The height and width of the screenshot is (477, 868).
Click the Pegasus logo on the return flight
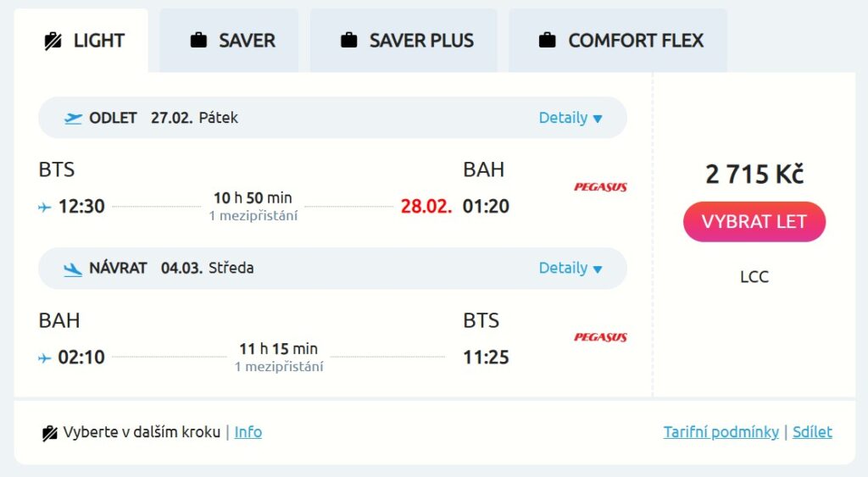pyautogui.click(x=600, y=337)
